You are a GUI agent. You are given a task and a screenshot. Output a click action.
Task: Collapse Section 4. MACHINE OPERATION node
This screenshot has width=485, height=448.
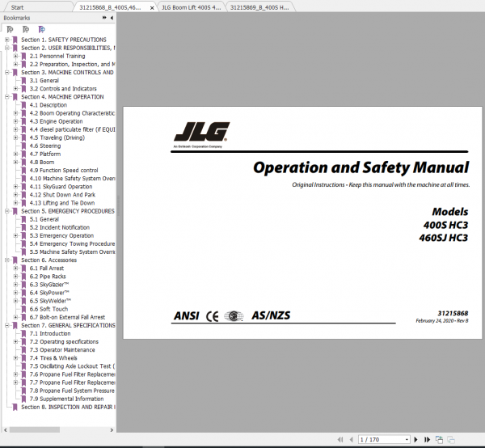pos(6,97)
